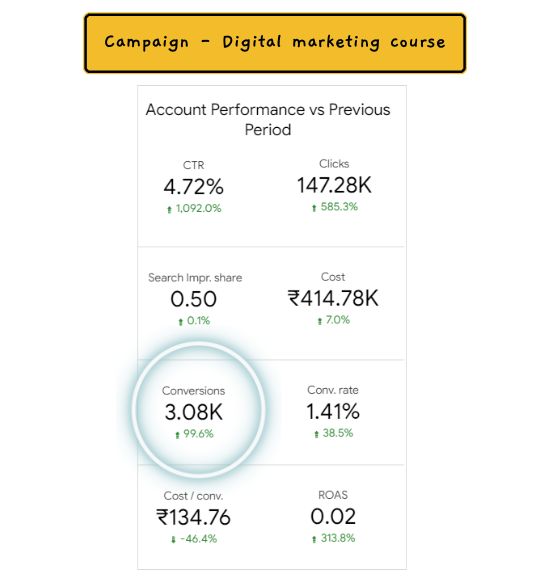Select the Campaign - Digital marketing course banner
The width and height of the screenshot is (550, 576).
275,43
